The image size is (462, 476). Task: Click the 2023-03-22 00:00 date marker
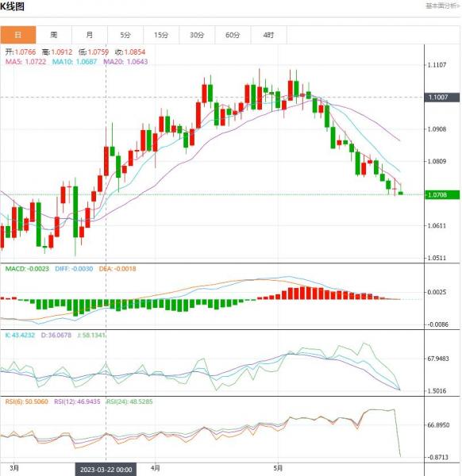pyautogui.click(x=106, y=470)
